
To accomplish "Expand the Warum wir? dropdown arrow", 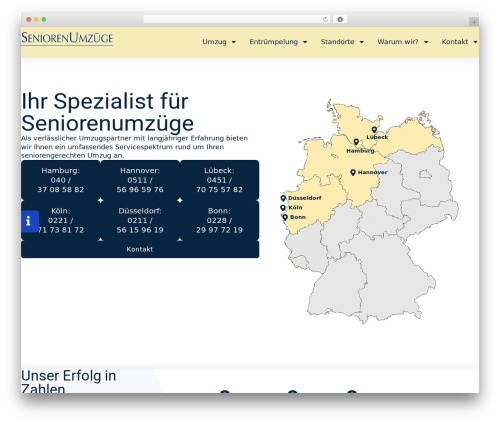I will (426, 42).
